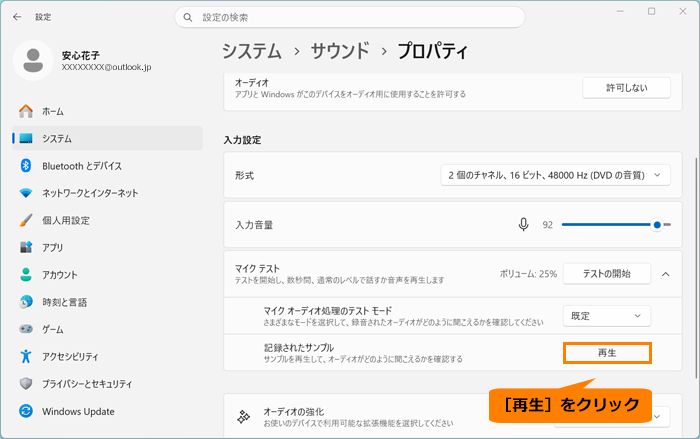The height and width of the screenshot is (439, 700).
Task: Click the ゲーム controller icon
Action: coord(26,329)
